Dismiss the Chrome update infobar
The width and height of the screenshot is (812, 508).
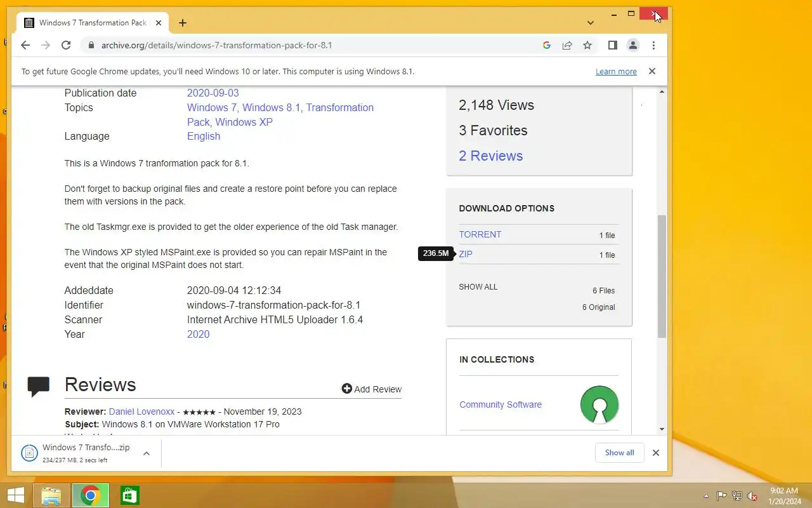pos(652,71)
